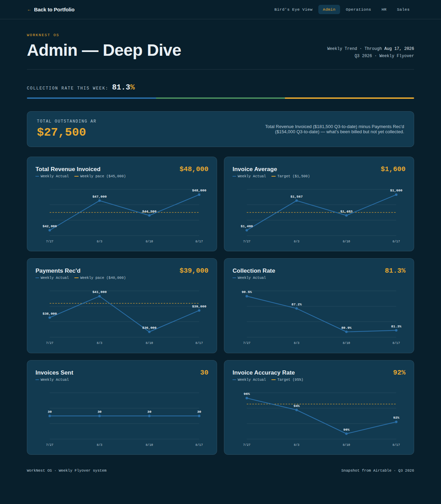The height and width of the screenshot is (504, 441).
Task: Click Weekly pace ($40,000) legend entry
Action: (x=100, y=278)
